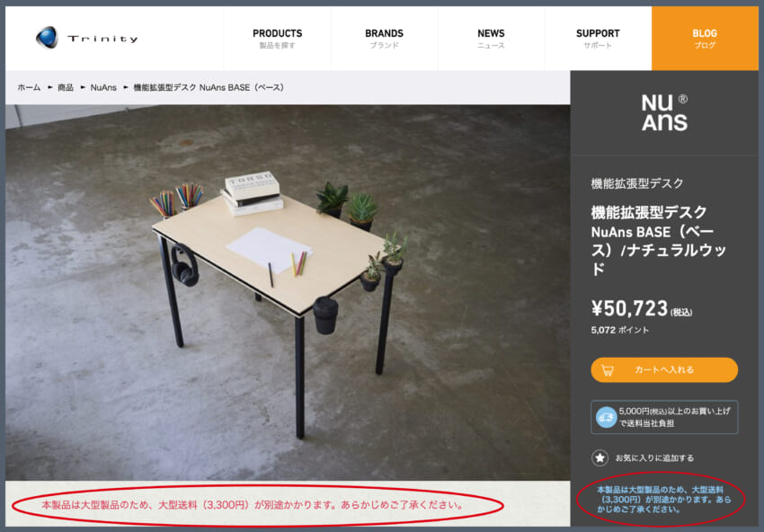Click the desk product photo
The image size is (764, 532).
288,292
